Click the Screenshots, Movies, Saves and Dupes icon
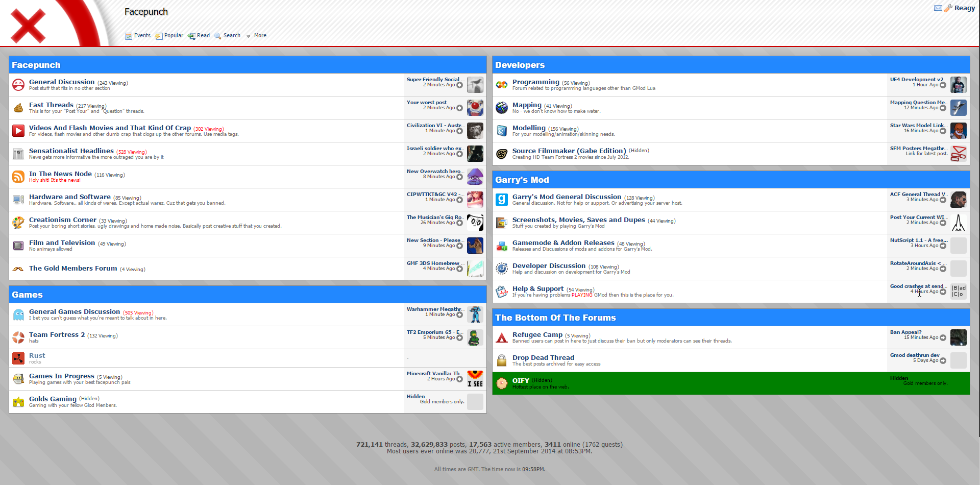The width and height of the screenshot is (980, 485). [x=502, y=223]
